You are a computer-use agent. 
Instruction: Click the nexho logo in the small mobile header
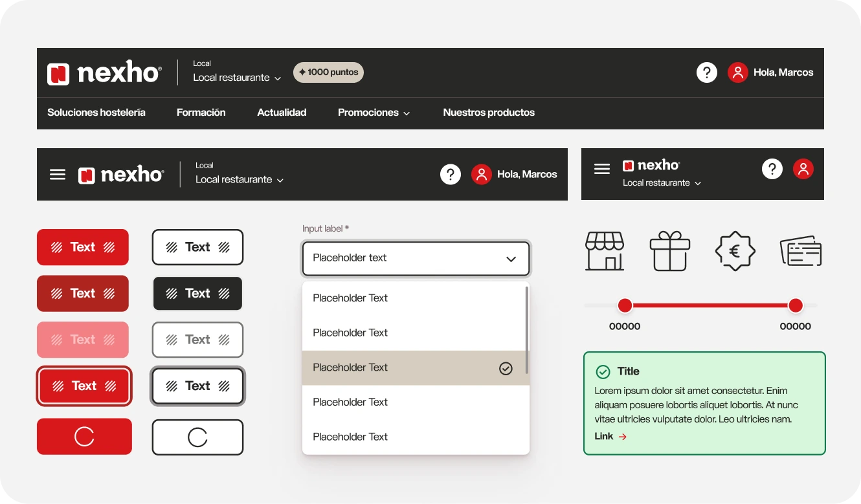coord(651,166)
